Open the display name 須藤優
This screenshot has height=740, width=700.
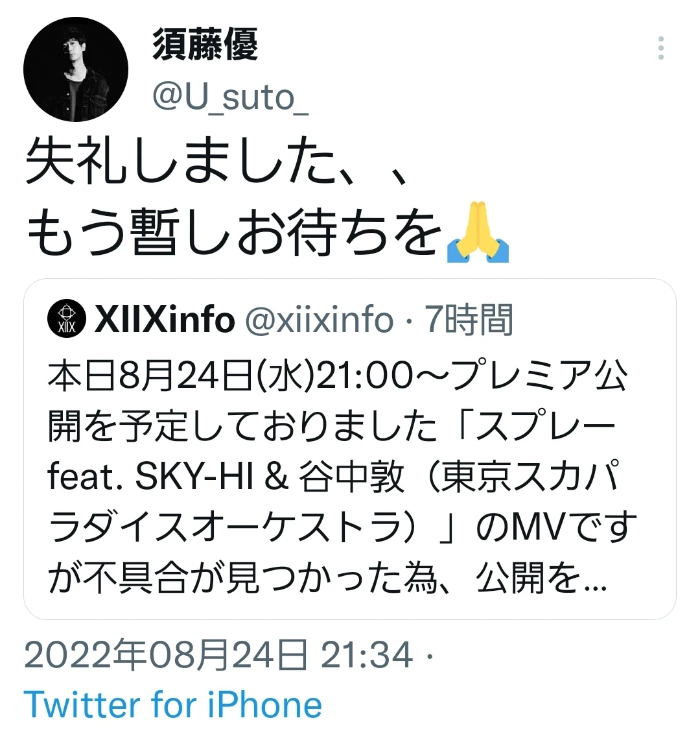205,44
